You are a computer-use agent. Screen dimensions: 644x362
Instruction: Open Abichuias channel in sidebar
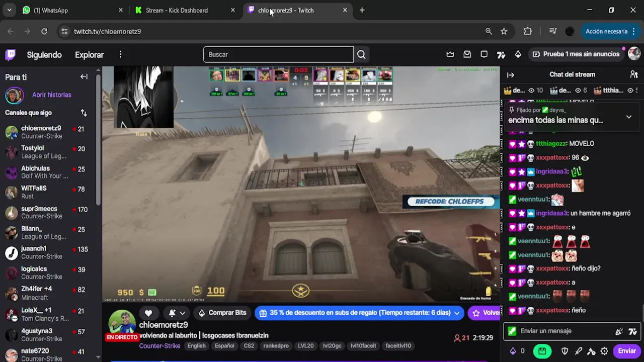[x=48, y=172]
